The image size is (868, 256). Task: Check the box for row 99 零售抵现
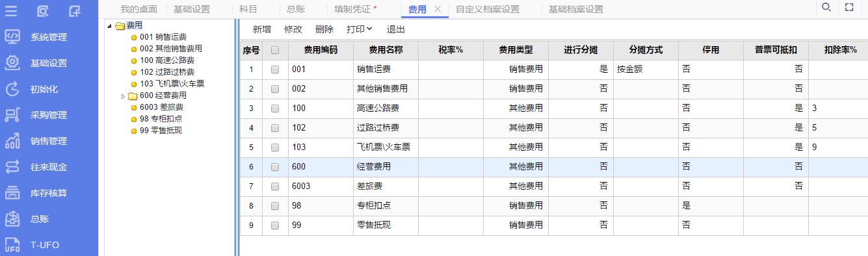[x=275, y=225]
